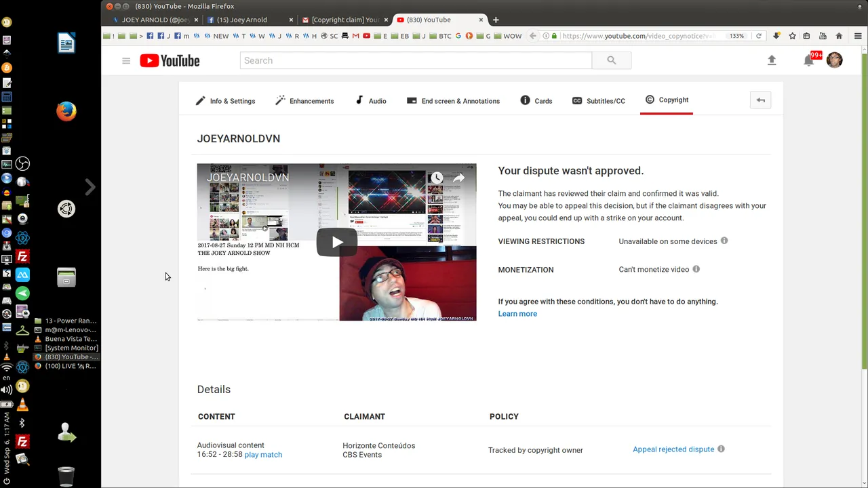Switch to the 13 - Power Ran... window

(x=66, y=321)
